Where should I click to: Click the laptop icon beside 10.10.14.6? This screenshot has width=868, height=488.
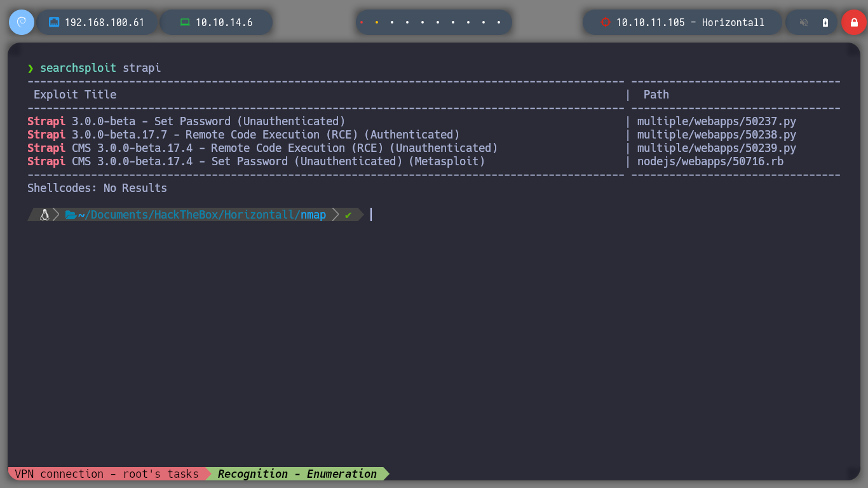[185, 22]
